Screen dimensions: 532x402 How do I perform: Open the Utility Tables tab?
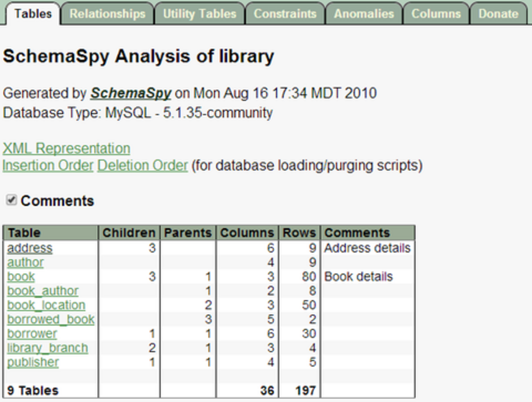pyautogui.click(x=200, y=13)
